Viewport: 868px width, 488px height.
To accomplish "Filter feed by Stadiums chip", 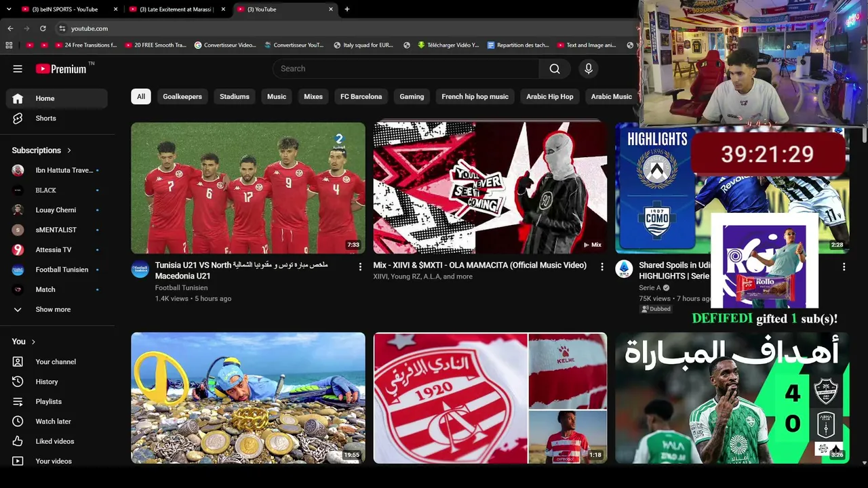I will [x=235, y=96].
